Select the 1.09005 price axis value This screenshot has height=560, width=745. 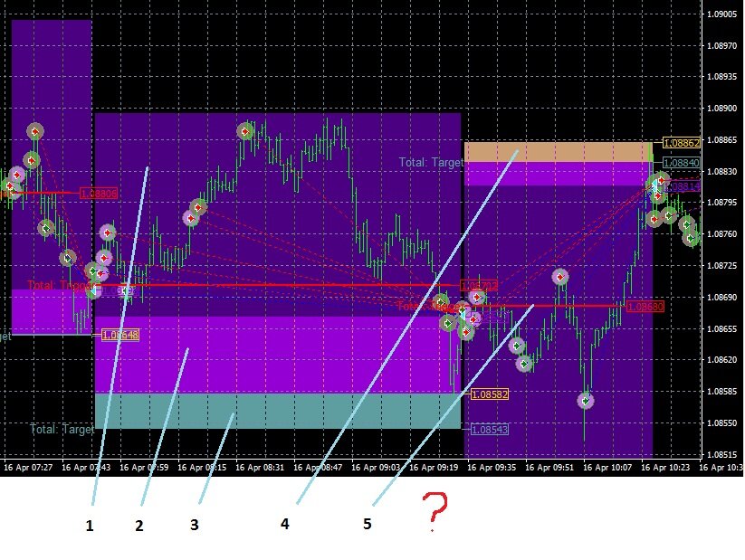(721, 14)
